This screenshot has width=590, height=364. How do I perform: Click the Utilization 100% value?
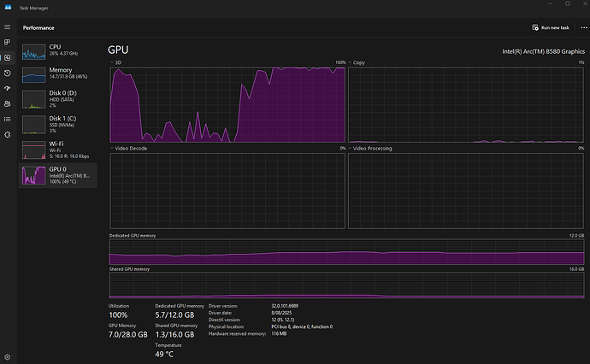click(x=118, y=315)
